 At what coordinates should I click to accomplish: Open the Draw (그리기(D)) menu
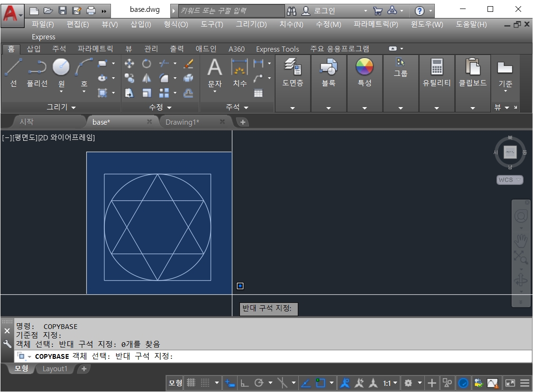251,25
